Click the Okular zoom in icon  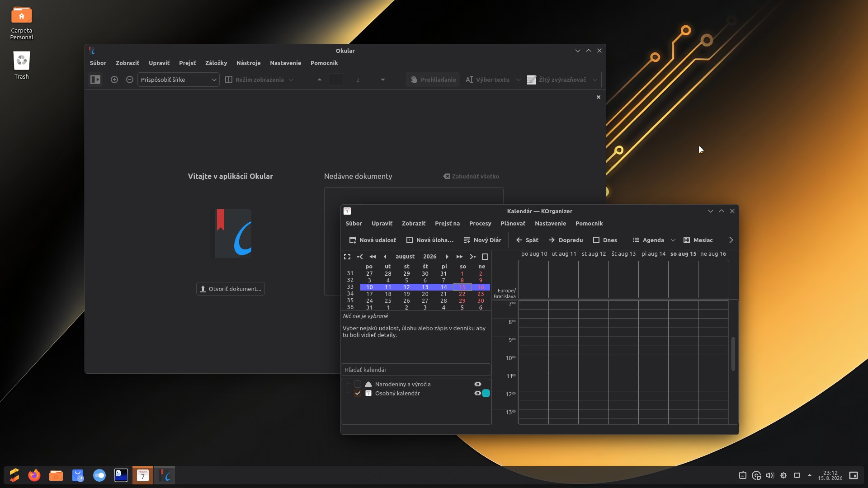(114, 80)
